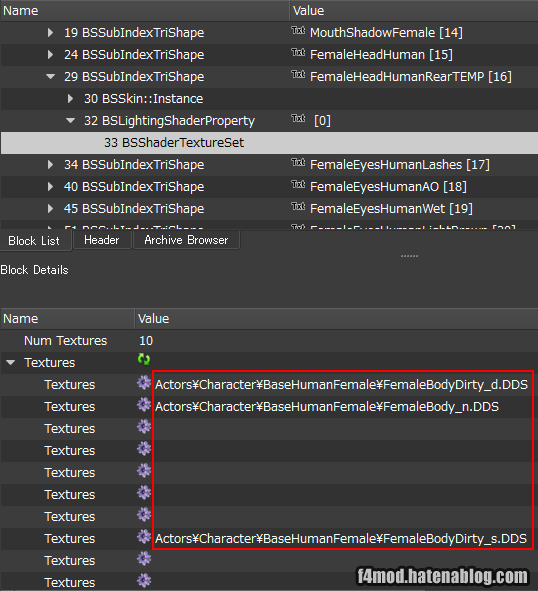The height and width of the screenshot is (591, 538).
Task: Click the Name column header in Block Details
Action: (x=67, y=319)
